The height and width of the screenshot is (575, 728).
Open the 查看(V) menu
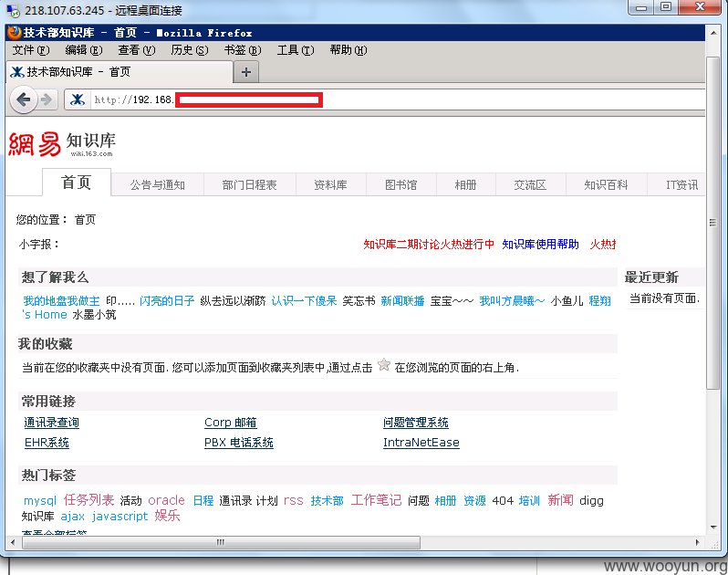[x=137, y=49]
